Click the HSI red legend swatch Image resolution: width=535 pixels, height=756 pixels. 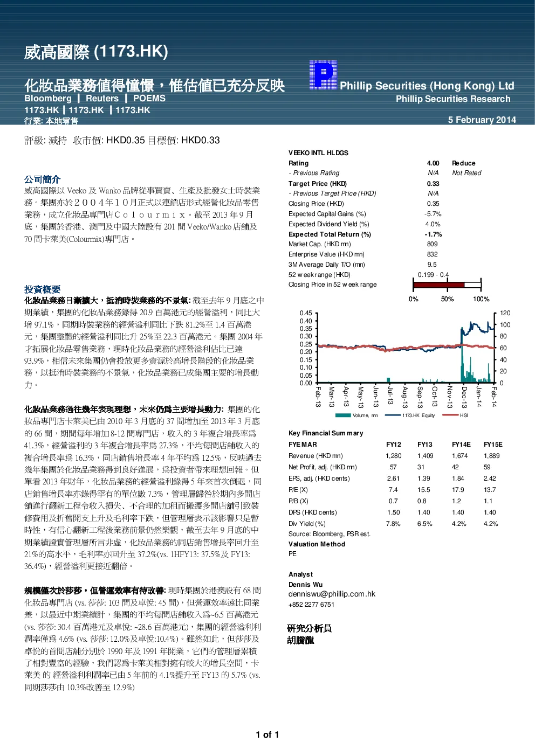pyautogui.click(x=450, y=415)
